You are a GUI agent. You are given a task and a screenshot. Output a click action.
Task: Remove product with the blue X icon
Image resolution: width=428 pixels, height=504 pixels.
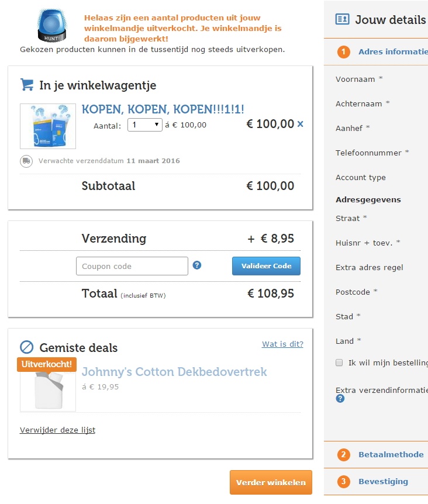[x=301, y=124]
